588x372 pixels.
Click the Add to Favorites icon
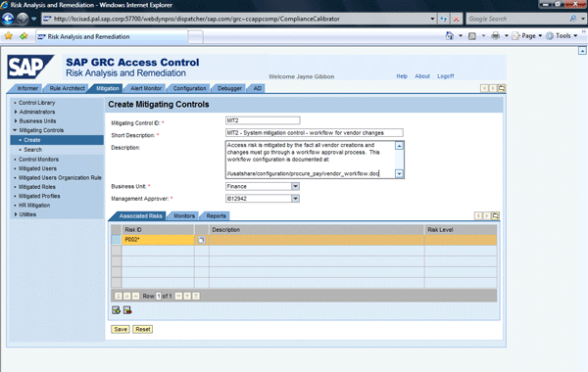pos(24,36)
